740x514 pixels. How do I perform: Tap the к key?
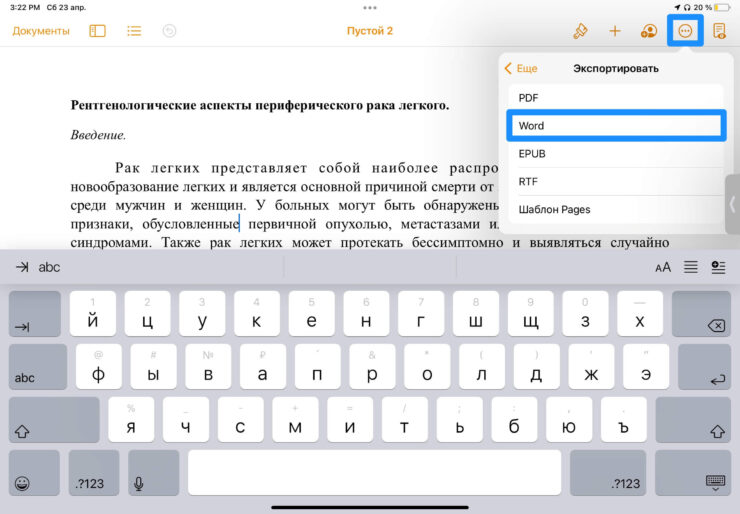[257, 314]
